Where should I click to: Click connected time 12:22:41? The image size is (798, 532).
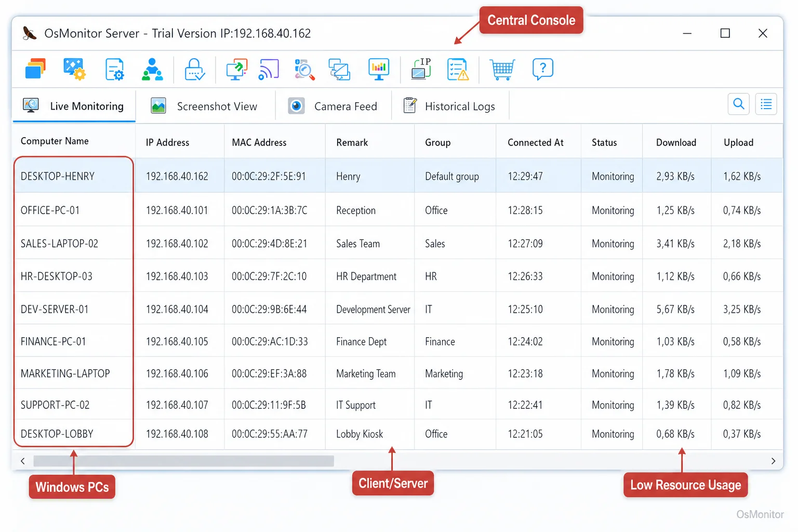[525, 405]
